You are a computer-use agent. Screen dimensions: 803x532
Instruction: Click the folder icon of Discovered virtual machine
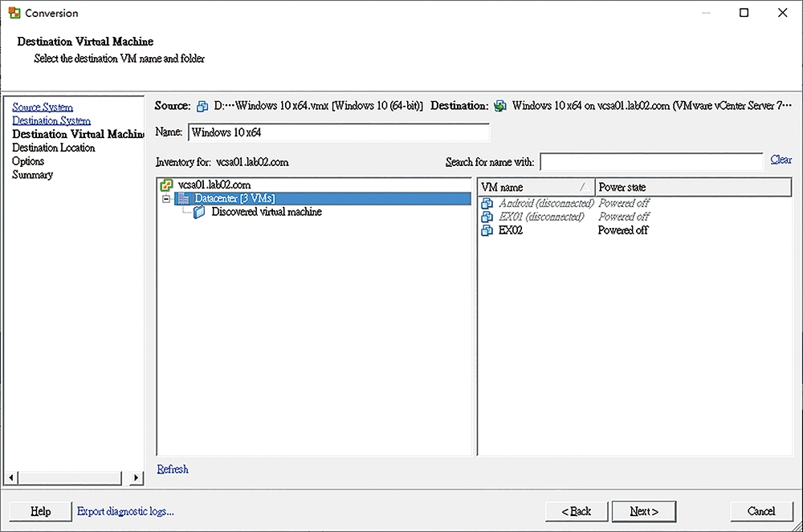199,212
